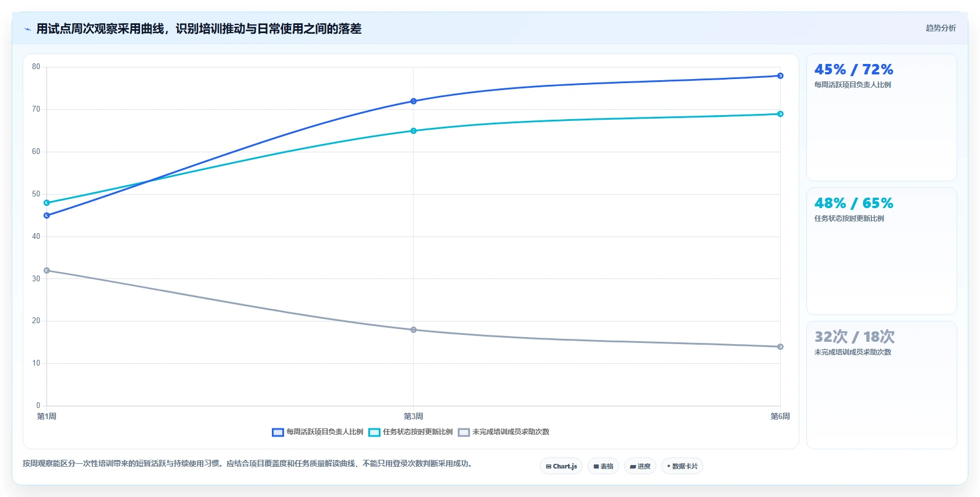Viewport: 980px width, 497px height.
Task: Click the 80 y-axis label
Action: click(36, 67)
